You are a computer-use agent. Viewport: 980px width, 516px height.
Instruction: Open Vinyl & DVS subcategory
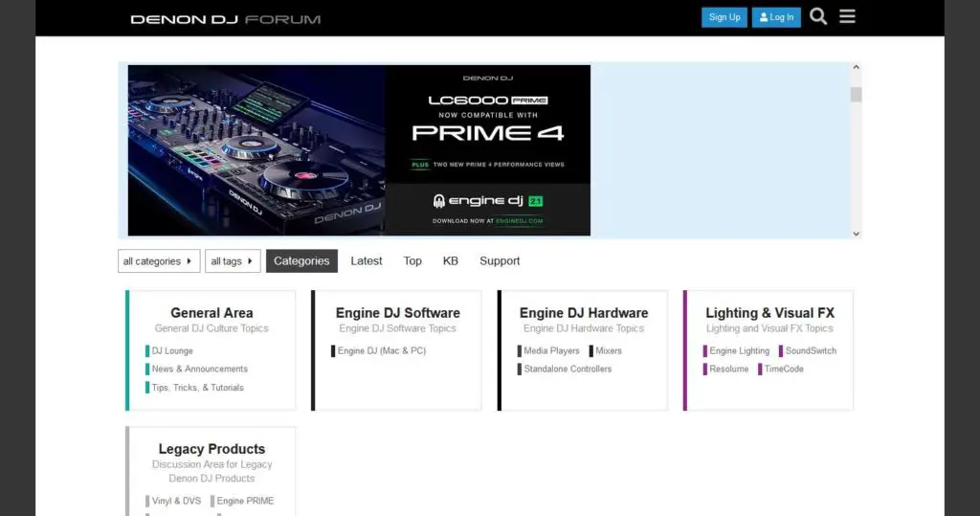[x=173, y=501]
